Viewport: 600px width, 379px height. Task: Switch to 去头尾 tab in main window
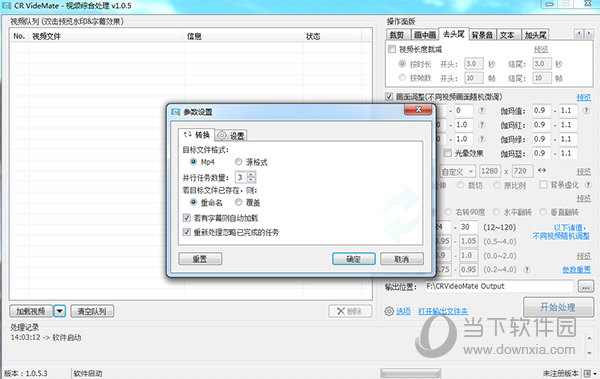click(453, 34)
